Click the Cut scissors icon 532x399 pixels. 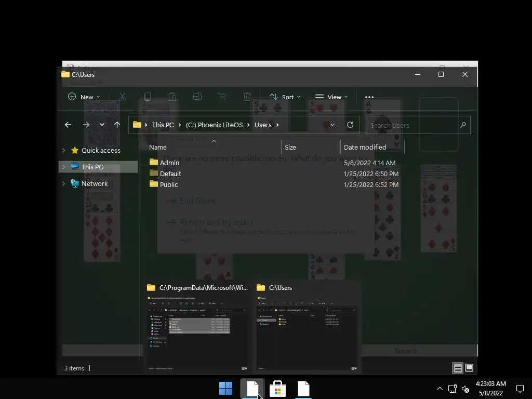coord(123,97)
